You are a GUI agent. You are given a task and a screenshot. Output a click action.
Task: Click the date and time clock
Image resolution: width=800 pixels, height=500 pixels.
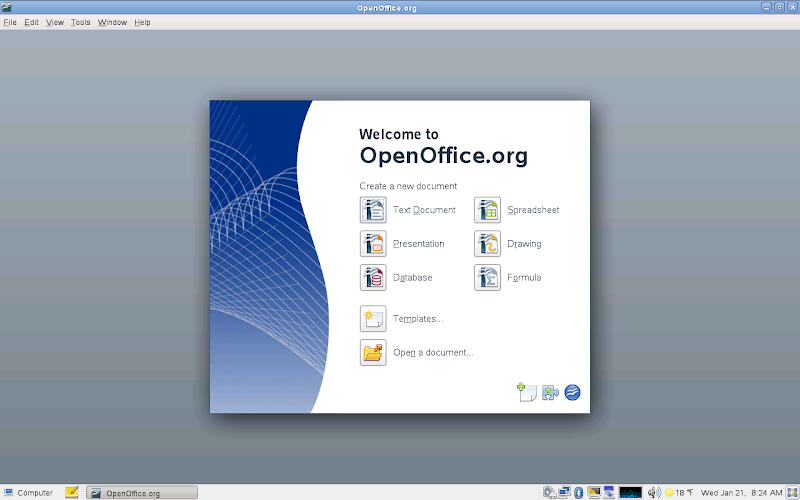click(741, 493)
